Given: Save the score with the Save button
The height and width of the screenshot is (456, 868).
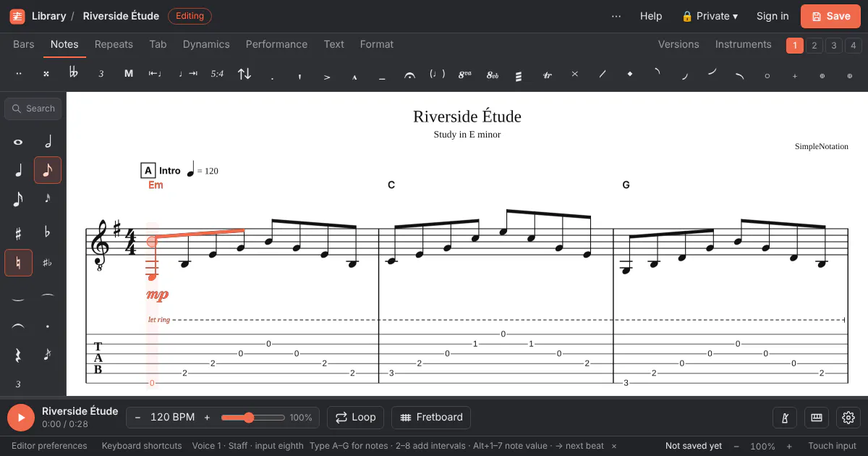Looking at the screenshot, I should coord(830,16).
